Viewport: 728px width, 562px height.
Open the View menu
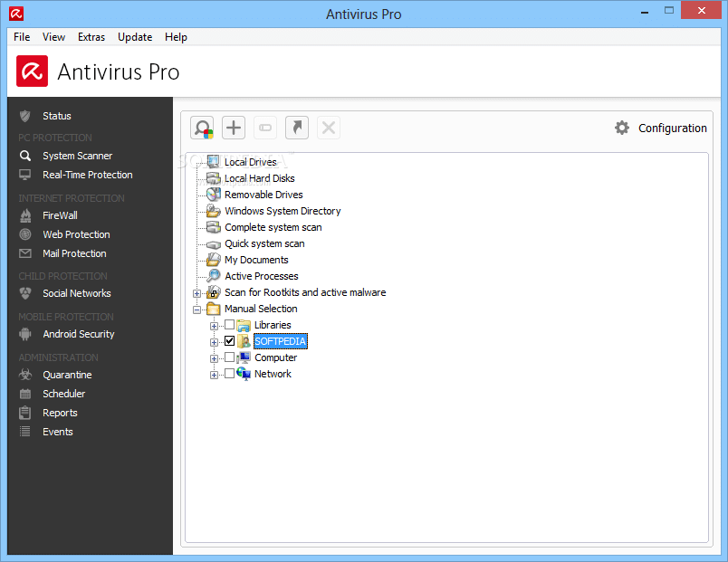[53, 37]
